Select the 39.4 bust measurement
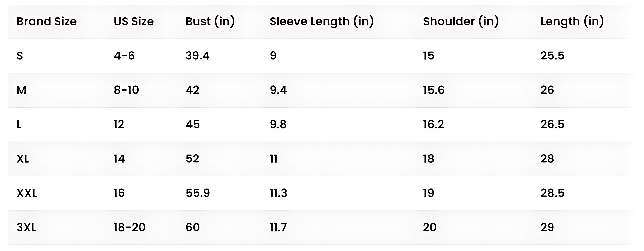 point(198,56)
